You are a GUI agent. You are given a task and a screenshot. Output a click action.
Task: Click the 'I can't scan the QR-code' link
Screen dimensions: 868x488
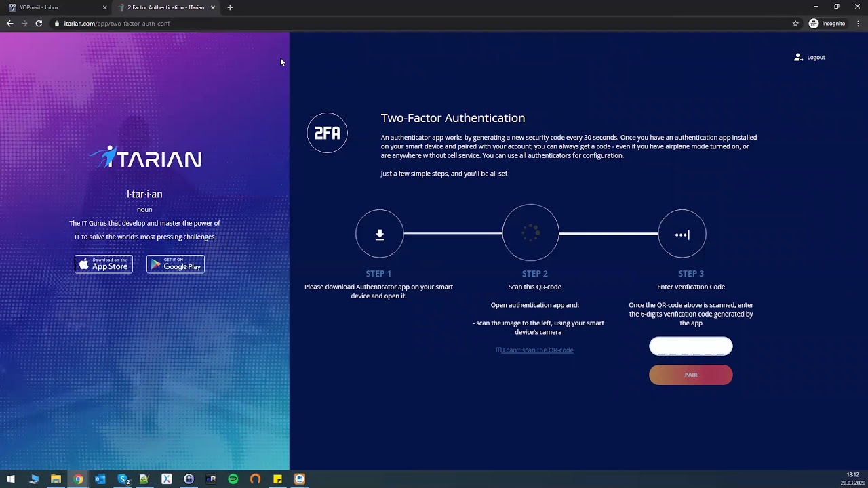point(535,350)
